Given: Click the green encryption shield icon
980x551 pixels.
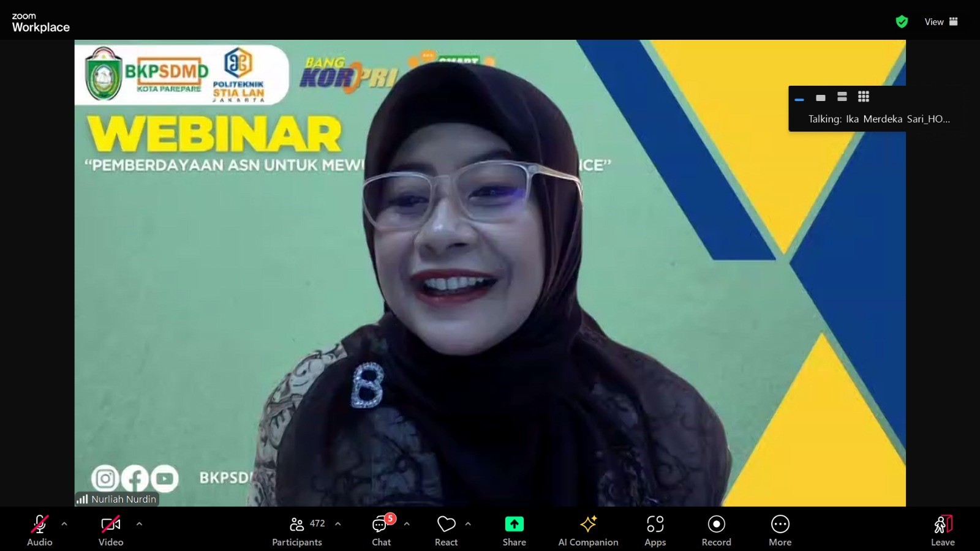Looking at the screenshot, I should pos(902,22).
